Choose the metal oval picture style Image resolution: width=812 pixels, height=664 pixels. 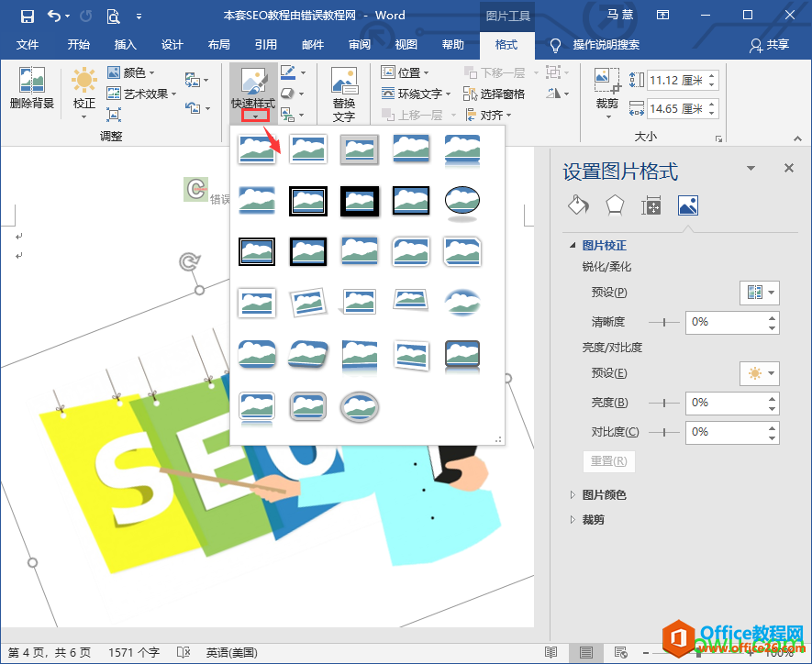pyautogui.click(x=360, y=406)
